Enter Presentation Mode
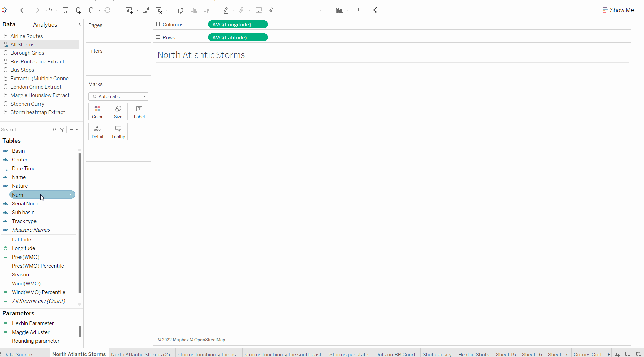Image resolution: width=644 pixels, height=357 pixels. (356, 10)
